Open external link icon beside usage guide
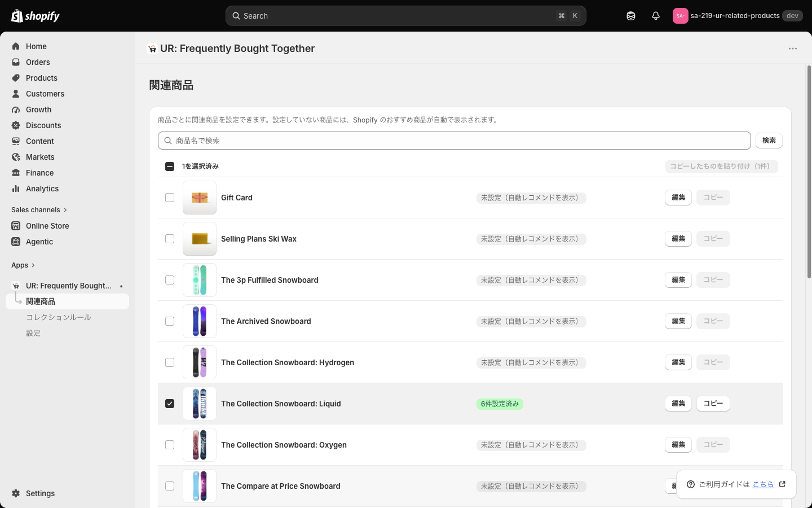This screenshot has height=508, width=812. pyautogui.click(x=782, y=484)
